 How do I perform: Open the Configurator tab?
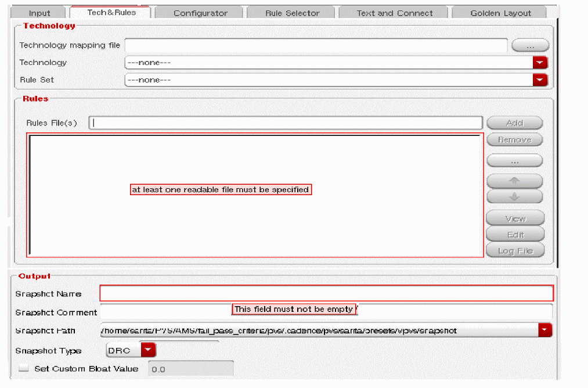(200, 13)
